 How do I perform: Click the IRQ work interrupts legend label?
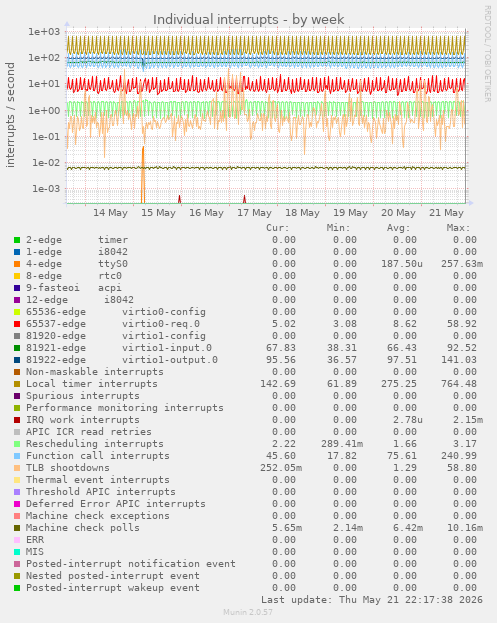pyautogui.click(x=83, y=420)
